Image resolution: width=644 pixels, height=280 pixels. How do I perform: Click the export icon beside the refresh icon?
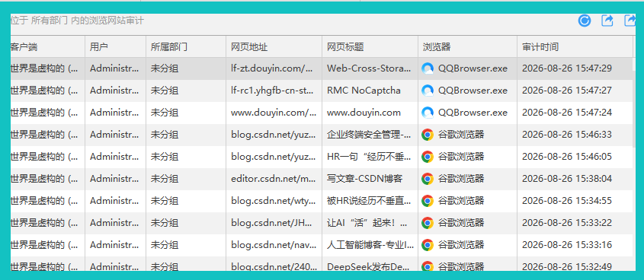tap(607, 21)
